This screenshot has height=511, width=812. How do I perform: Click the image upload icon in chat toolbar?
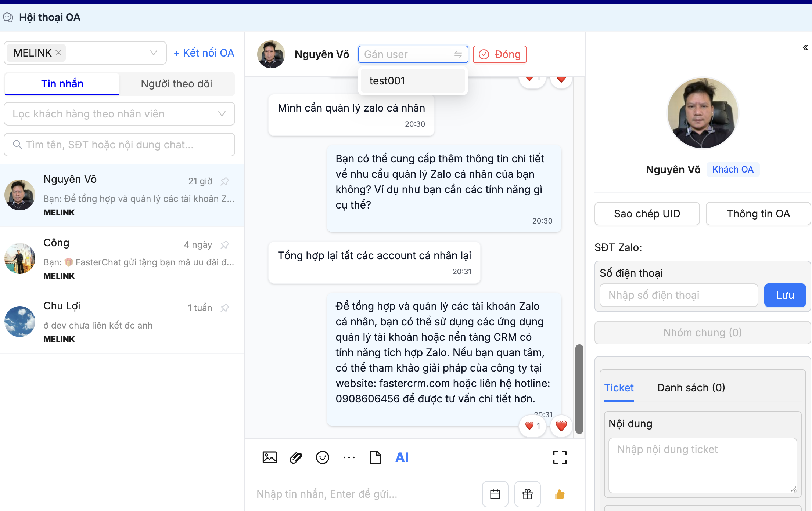point(269,457)
